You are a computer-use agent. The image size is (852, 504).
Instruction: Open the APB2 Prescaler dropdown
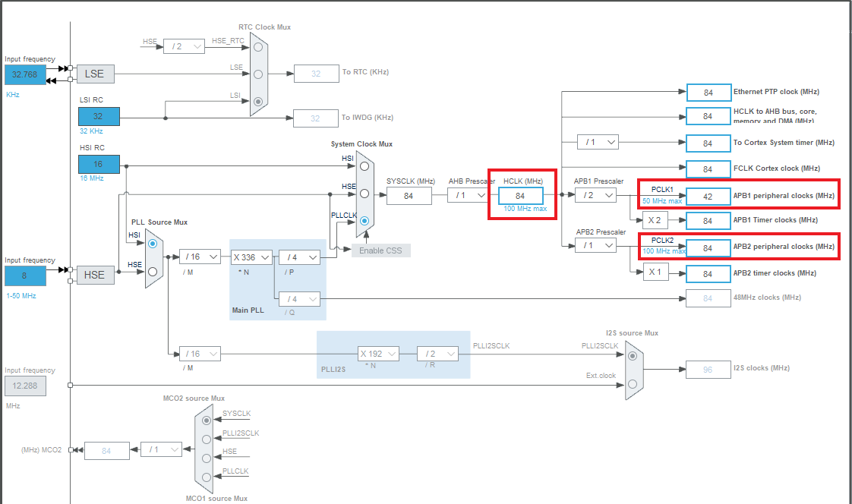pyautogui.click(x=595, y=245)
